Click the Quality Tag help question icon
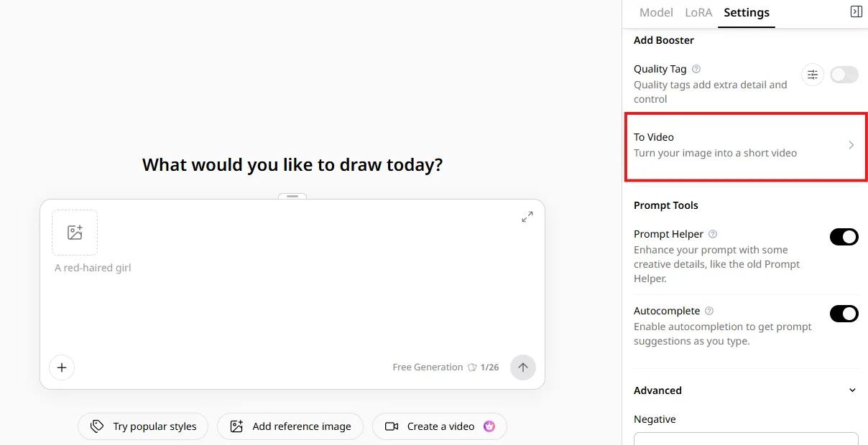Image resolution: width=868 pixels, height=445 pixels. pyautogui.click(x=696, y=69)
